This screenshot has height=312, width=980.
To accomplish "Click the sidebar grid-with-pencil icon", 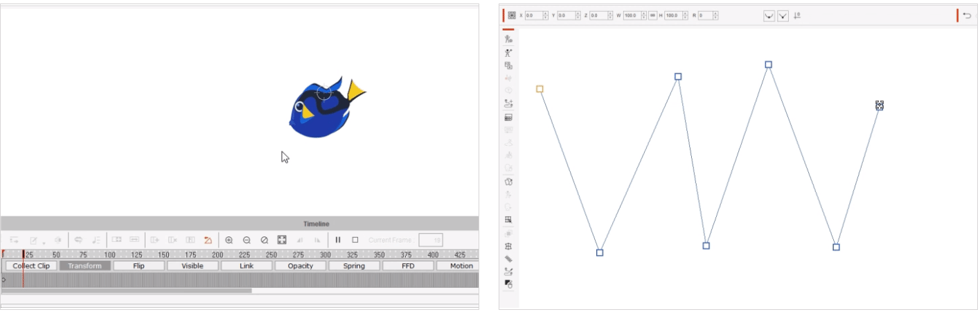I will point(508,220).
